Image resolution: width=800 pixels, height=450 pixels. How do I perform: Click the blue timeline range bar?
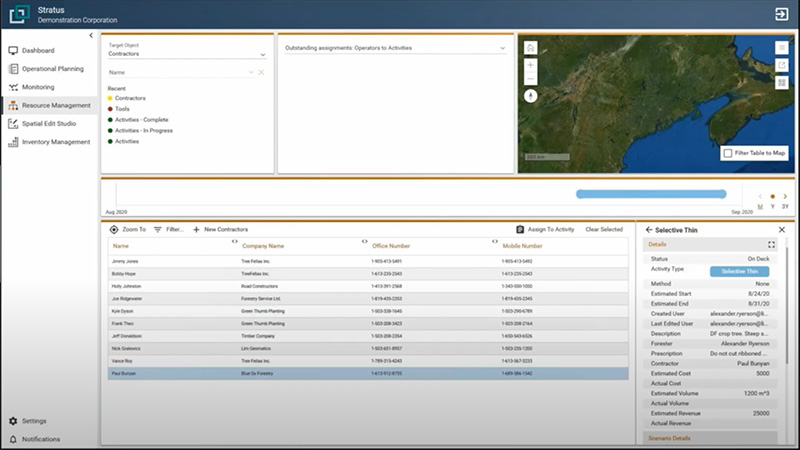click(x=651, y=194)
